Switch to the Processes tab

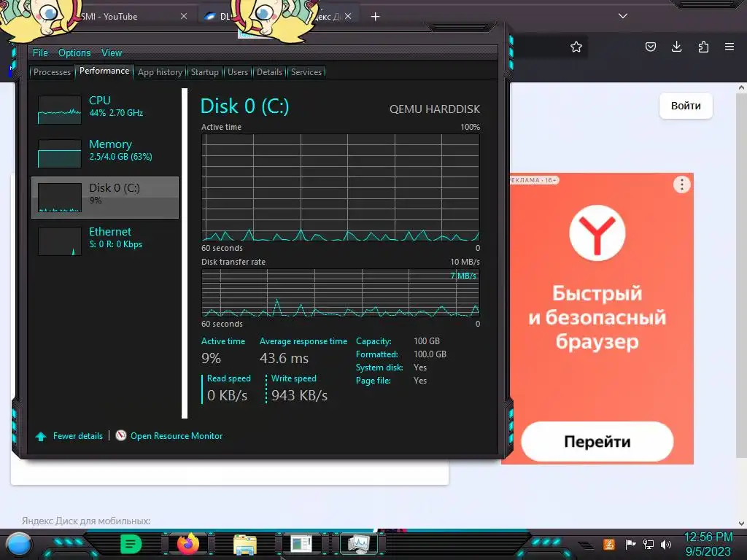point(52,72)
